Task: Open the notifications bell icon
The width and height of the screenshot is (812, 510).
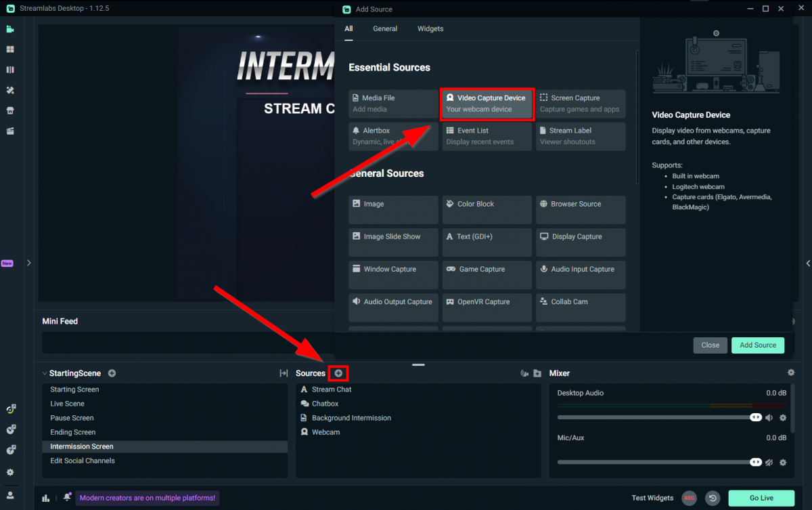Action: point(67,498)
